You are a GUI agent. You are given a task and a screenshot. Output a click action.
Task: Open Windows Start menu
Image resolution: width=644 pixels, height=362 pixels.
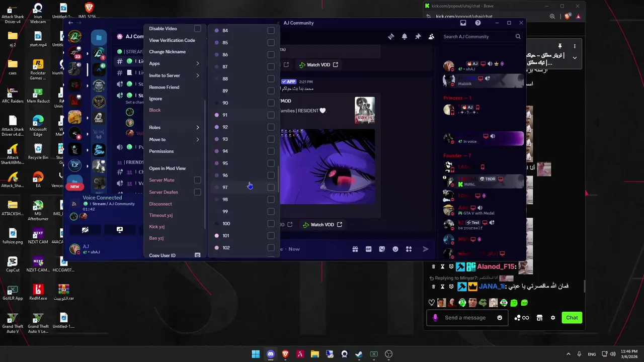click(256, 354)
